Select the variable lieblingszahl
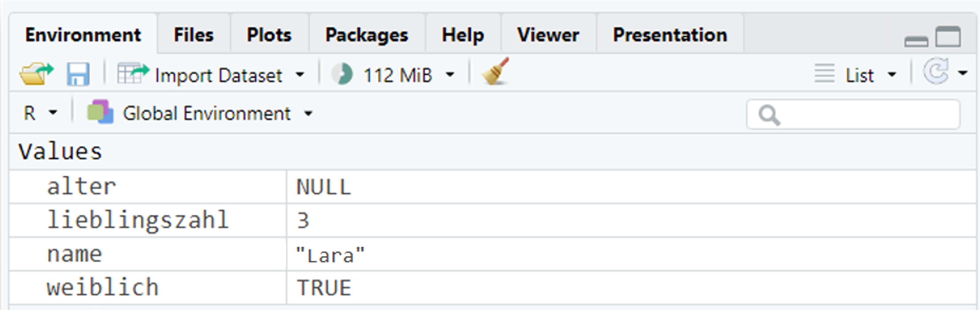Screen dimensions: 980x310 (138, 219)
